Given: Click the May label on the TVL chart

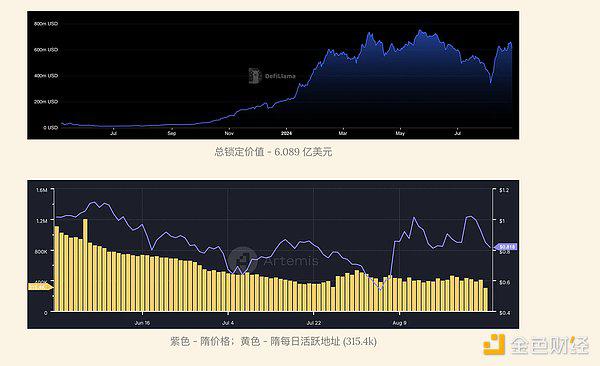Looking at the screenshot, I should click(x=400, y=133).
